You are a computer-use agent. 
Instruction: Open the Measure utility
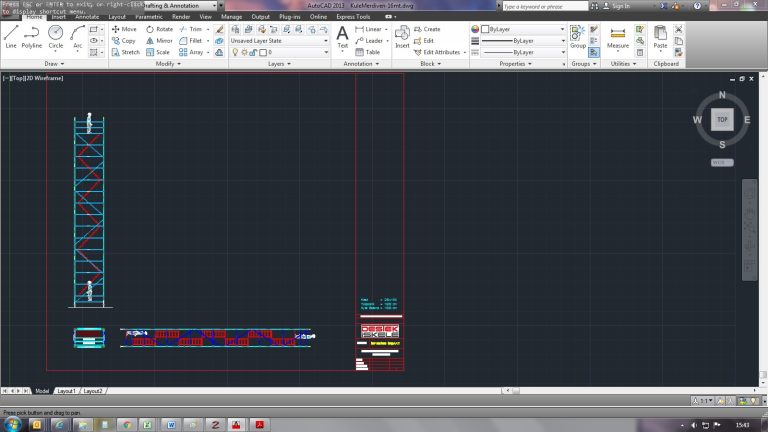pos(618,37)
